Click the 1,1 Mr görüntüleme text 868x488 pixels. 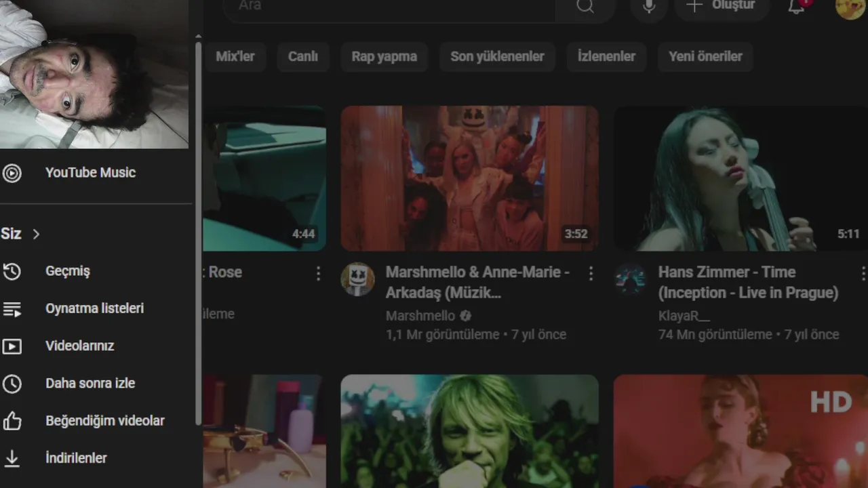pyautogui.click(x=442, y=335)
